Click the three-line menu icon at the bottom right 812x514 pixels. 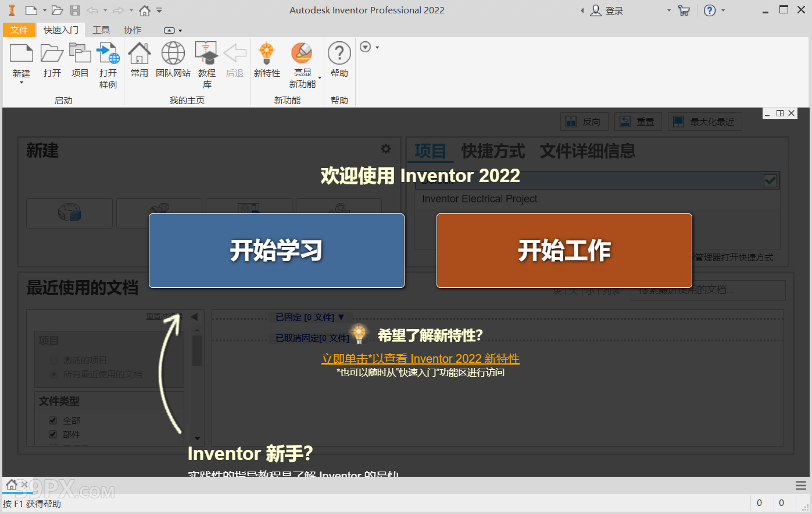point(801,486)
